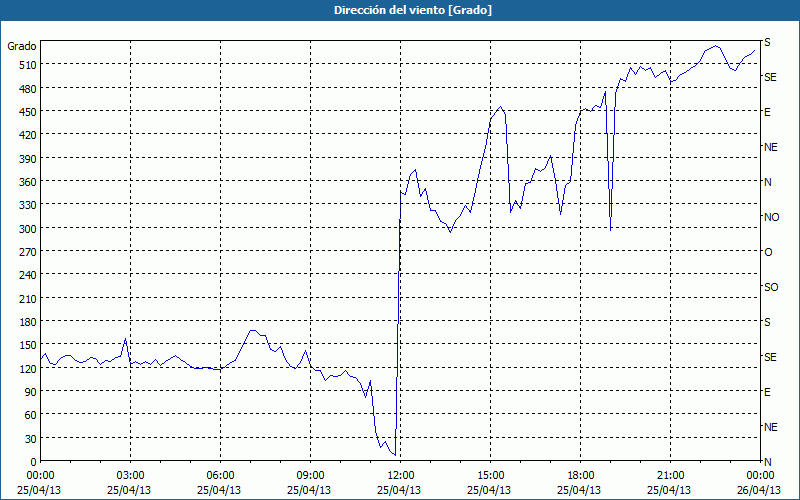
Task: Select the 06:00 time axis label
Action: 219,476
